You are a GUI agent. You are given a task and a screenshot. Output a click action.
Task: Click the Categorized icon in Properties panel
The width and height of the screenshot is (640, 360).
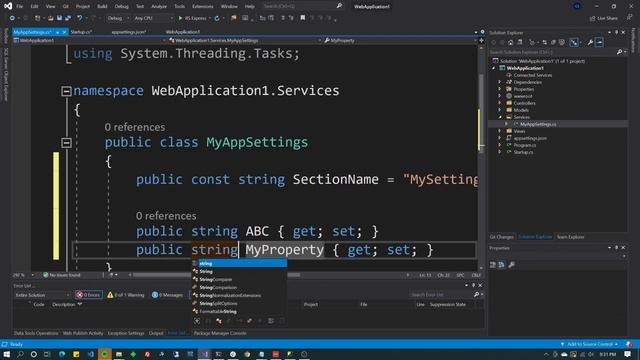click(x=493, y=264)
